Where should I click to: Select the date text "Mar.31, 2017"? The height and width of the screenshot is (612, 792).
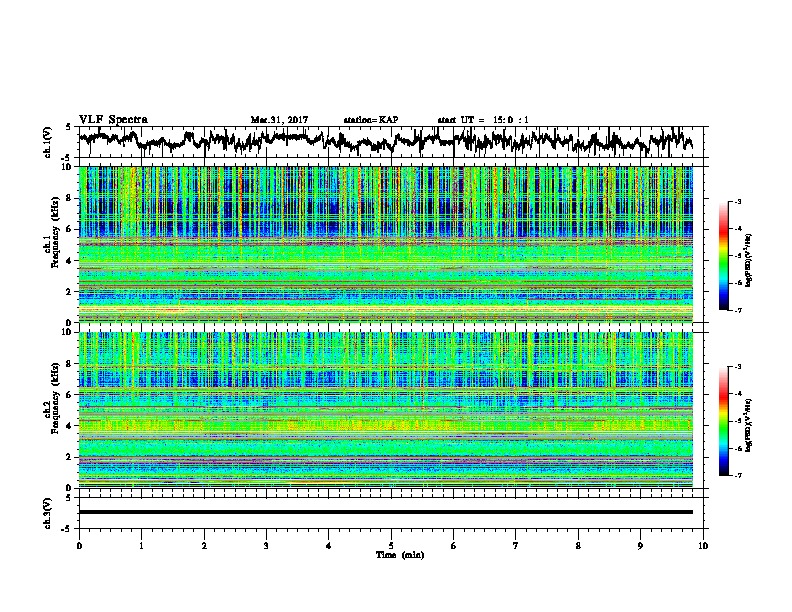click(x=279, y=120)
